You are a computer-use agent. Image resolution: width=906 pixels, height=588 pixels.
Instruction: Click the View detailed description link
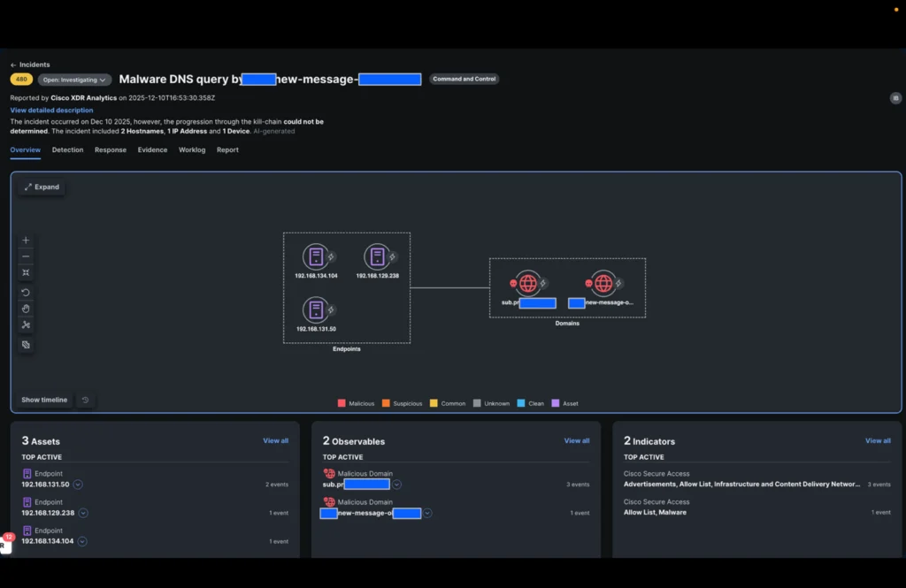tap(51, 111)
